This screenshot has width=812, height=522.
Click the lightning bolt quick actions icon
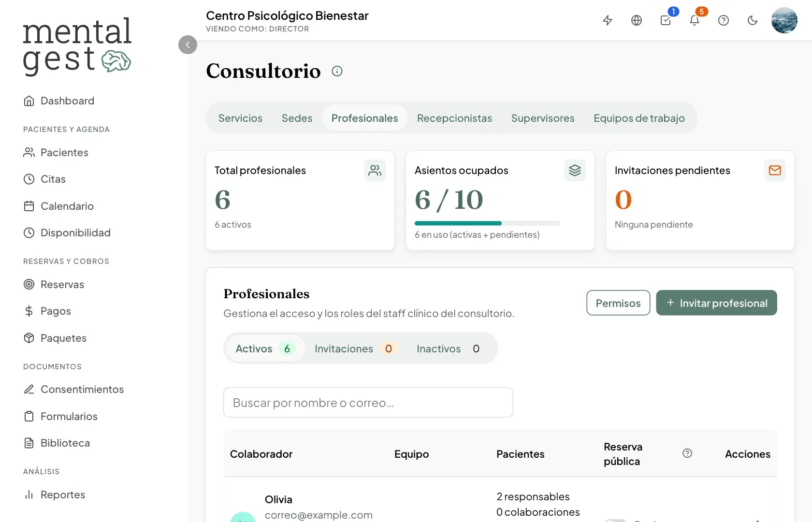coord(608,20)
